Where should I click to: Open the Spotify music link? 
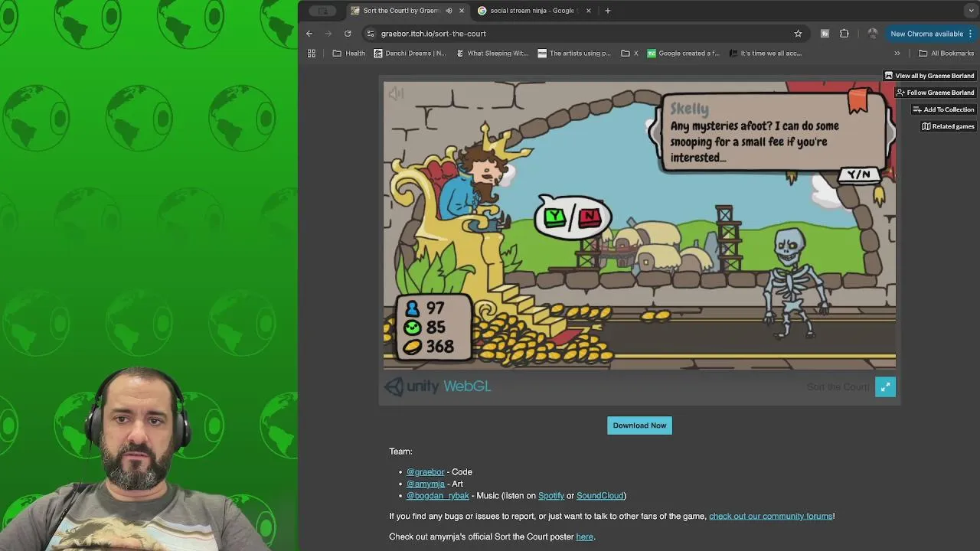(x=551, y=496)
